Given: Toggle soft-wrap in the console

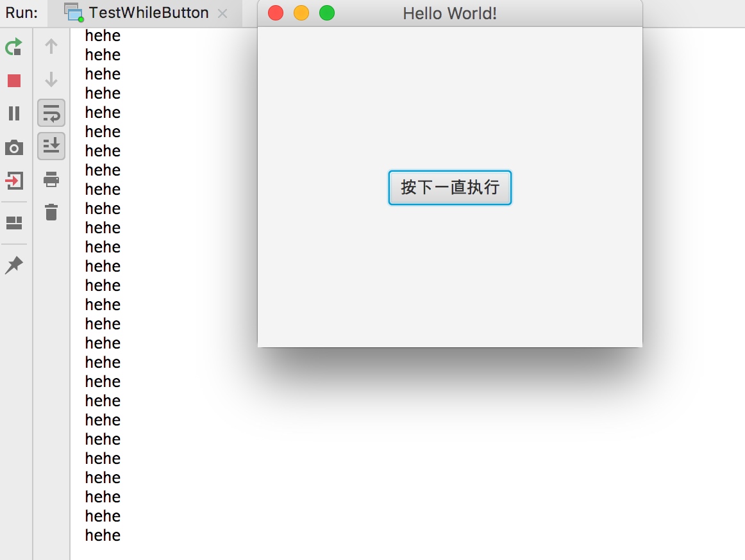Looking at the screenshot, I should pyautogui.click(x=51, y=113).
